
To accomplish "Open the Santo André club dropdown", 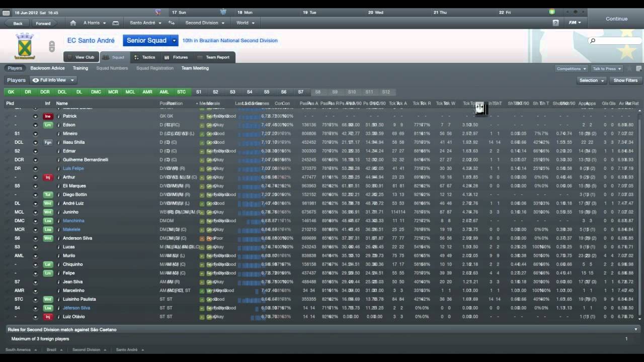I will 145,23.
